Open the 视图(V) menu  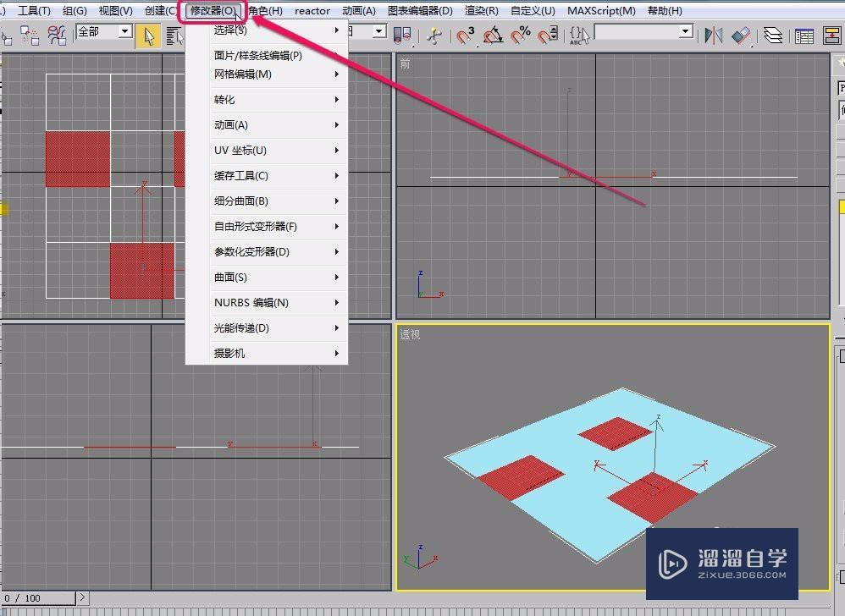pos(115,11)
